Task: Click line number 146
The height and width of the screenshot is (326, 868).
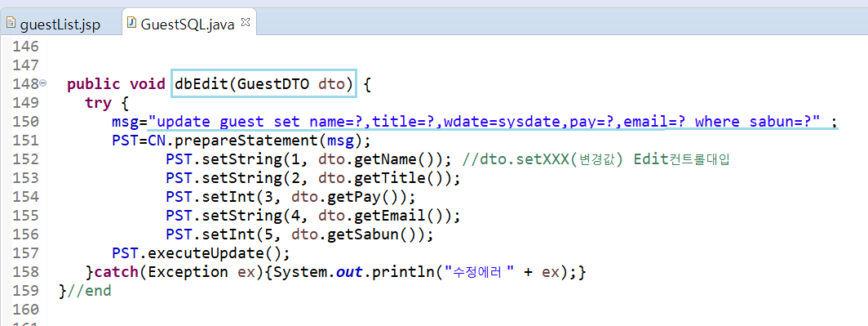Action: 25,47
